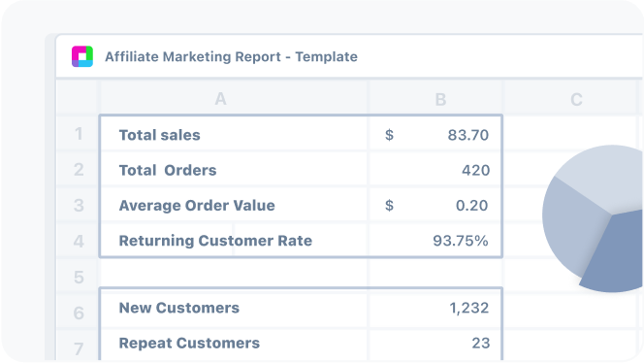Click the empty cell A5
Screen dimensions: 644x363
pos(234,273)
